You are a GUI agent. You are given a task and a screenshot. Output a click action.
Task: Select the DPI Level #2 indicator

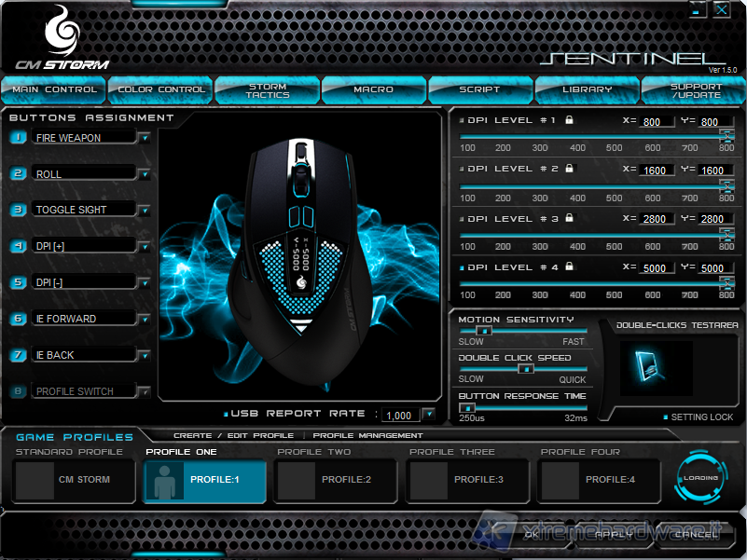tap(462, 170)
